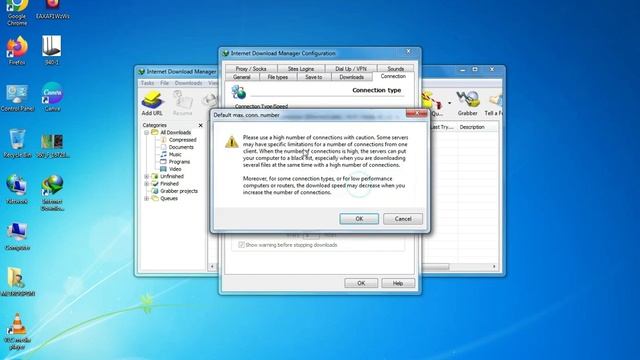Viewport: 640px width, 360px height.
Task: Switch to the File types tab
Action: tap(278, 77)
